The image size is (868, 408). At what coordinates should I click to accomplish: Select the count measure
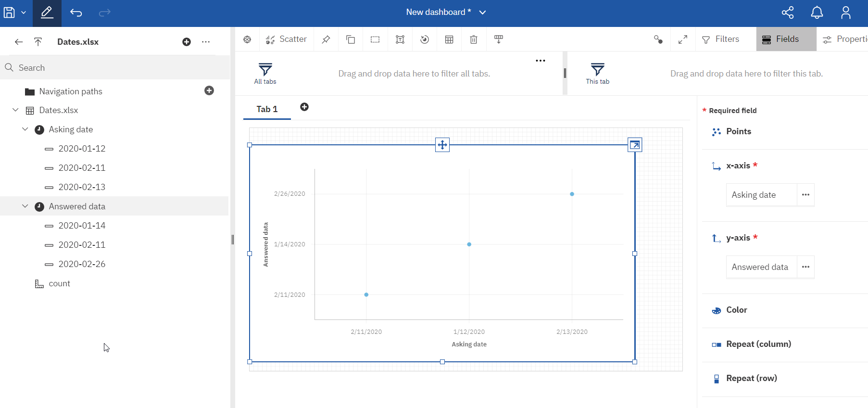tap(59, 284)
